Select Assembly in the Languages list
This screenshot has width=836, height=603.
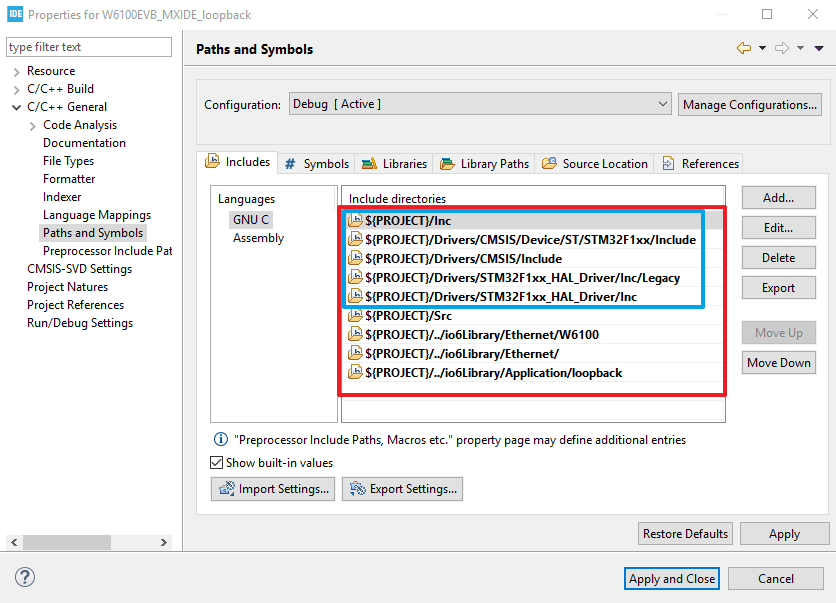point(258,238)
